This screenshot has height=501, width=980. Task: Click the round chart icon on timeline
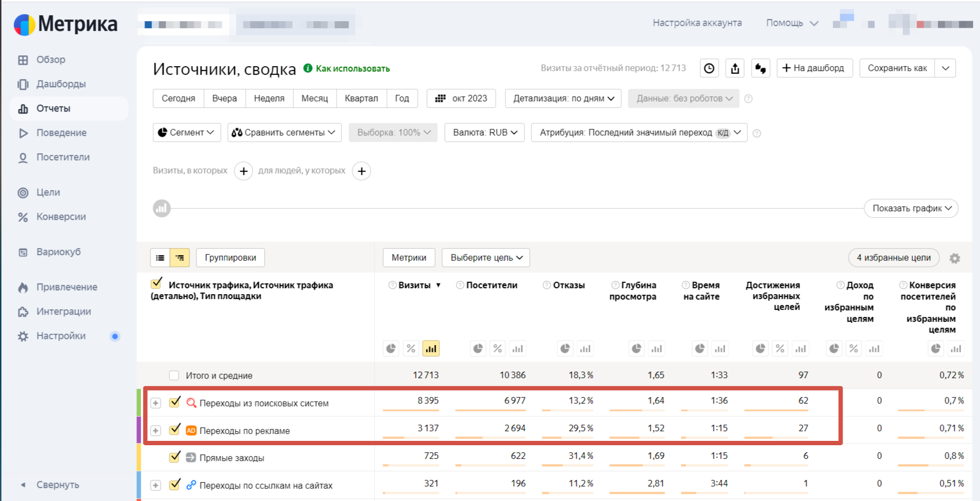click(x=162, y=209)
